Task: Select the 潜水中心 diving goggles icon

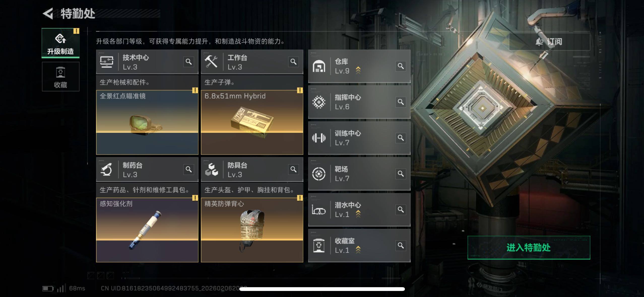Action: click(319, 210)
